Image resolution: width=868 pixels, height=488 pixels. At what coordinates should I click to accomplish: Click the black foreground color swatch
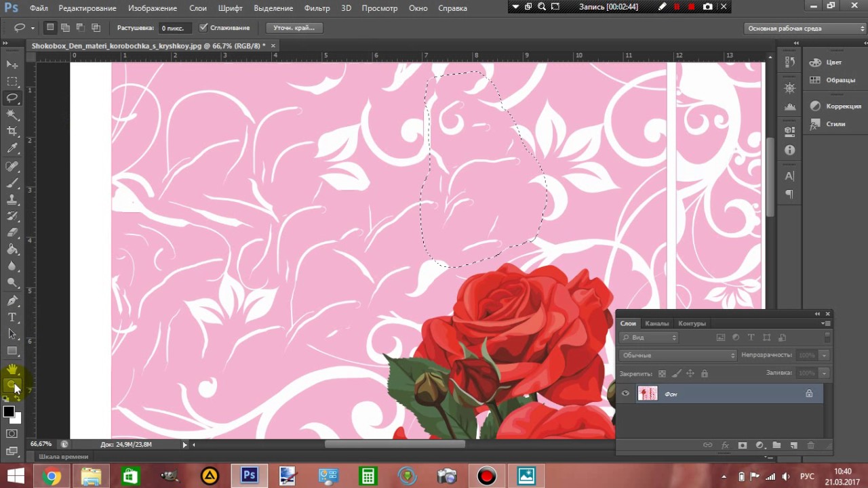pos(9,412)
